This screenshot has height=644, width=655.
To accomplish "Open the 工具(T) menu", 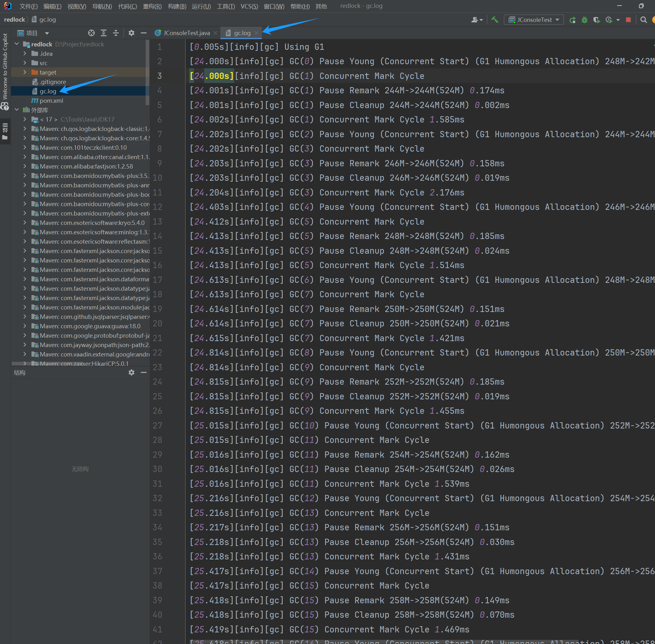I will (x=226, y=6).
